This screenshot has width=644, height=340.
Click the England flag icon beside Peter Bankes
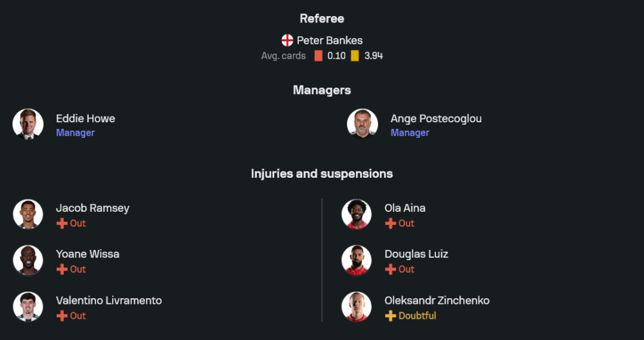pyautogui.click(x=287, y=40)
